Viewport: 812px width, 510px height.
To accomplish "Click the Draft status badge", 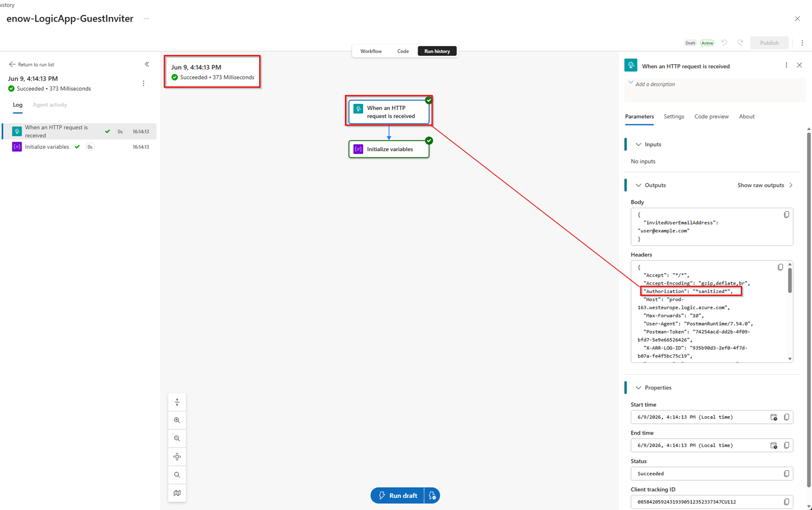I will 691,43.
